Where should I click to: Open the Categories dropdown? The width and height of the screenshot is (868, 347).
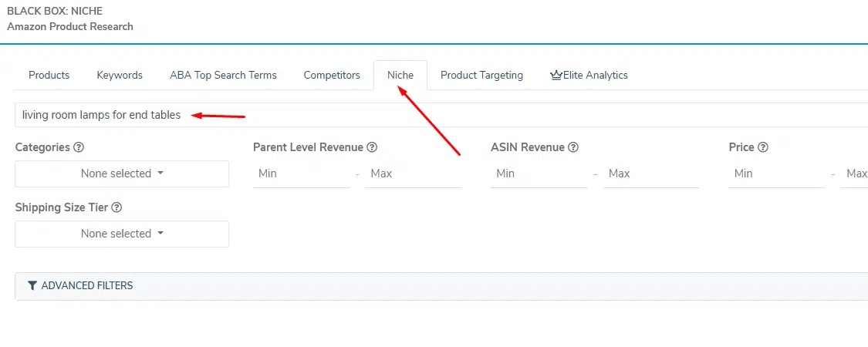tap(122, 173)
